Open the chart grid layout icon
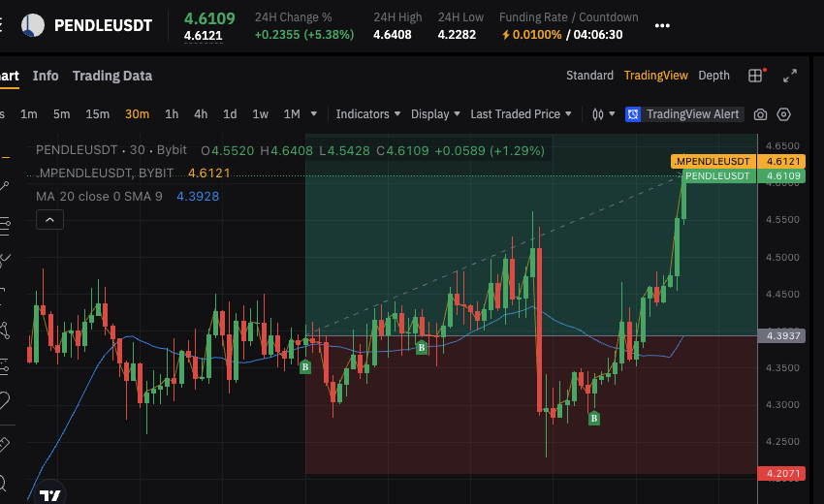 (755, 76)
